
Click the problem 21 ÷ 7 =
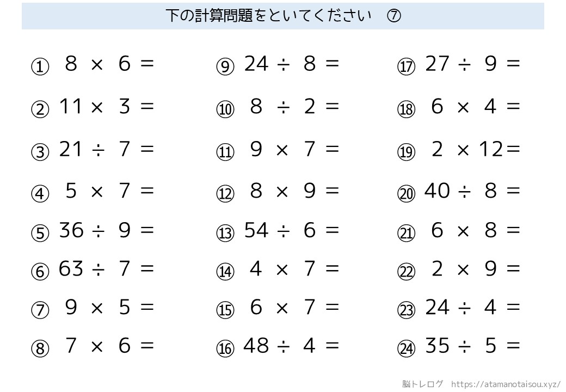107,149
